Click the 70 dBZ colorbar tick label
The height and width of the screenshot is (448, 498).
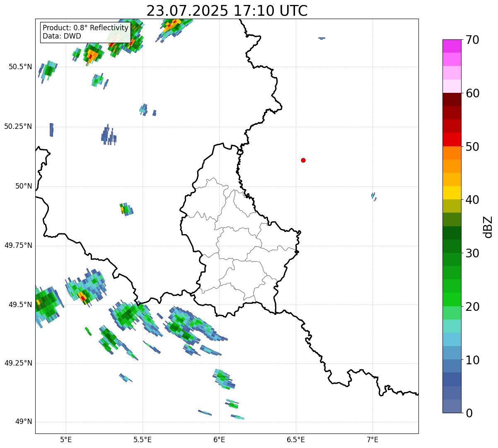tap(472, 40)
